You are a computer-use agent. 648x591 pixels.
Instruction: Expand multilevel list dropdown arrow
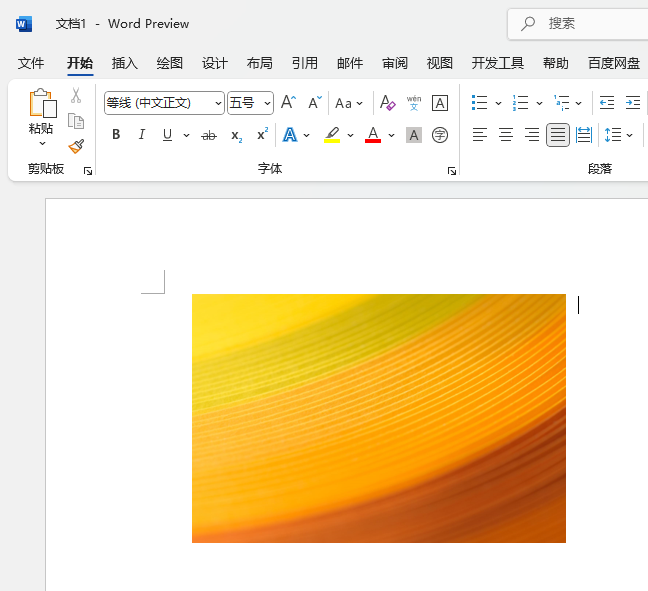(579, 103)
